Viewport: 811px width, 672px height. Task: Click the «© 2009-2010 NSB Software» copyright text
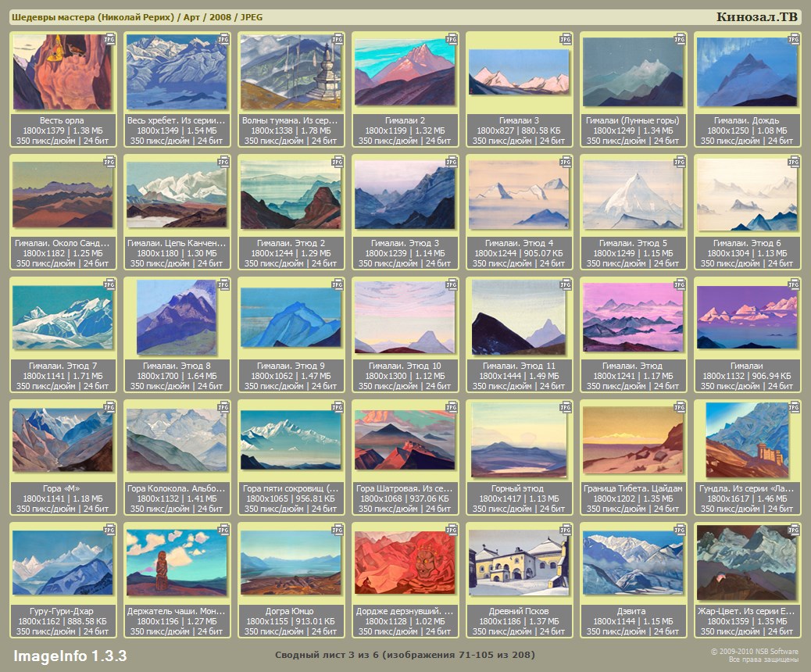[x=755, y=652]
